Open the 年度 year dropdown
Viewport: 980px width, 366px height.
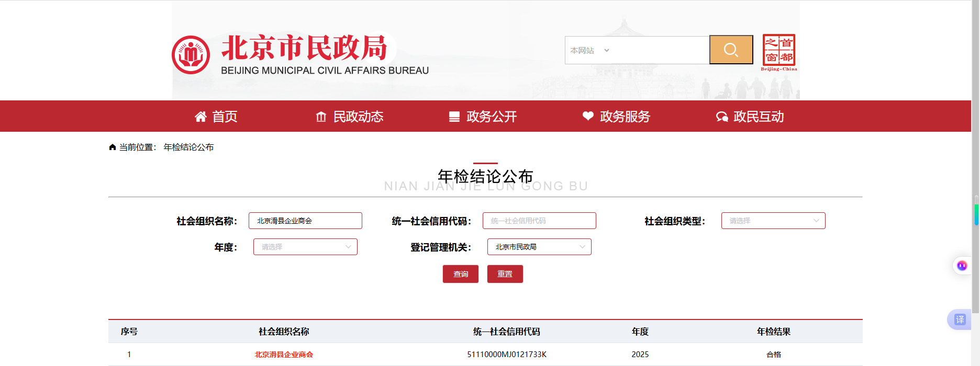point(305,247)
